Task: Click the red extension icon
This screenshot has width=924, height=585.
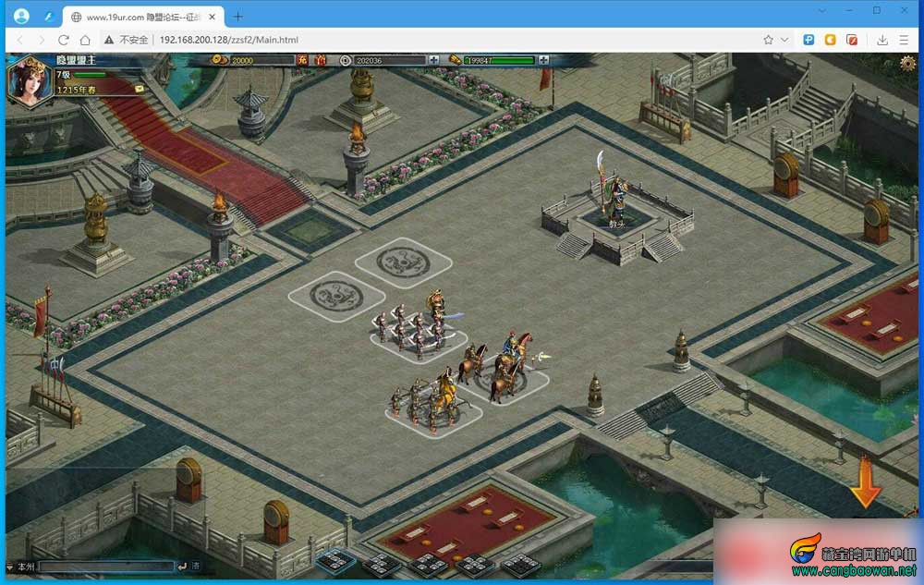Action: coord(852,40)
